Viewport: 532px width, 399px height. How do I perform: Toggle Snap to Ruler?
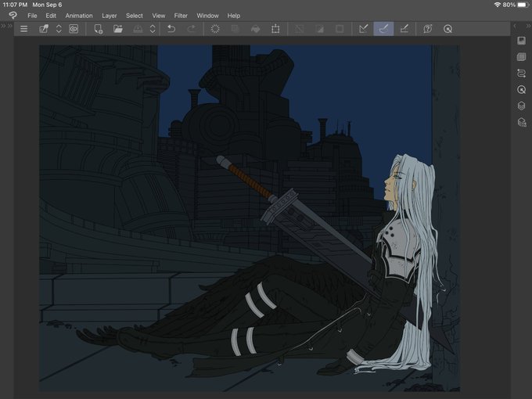(363, 29)
